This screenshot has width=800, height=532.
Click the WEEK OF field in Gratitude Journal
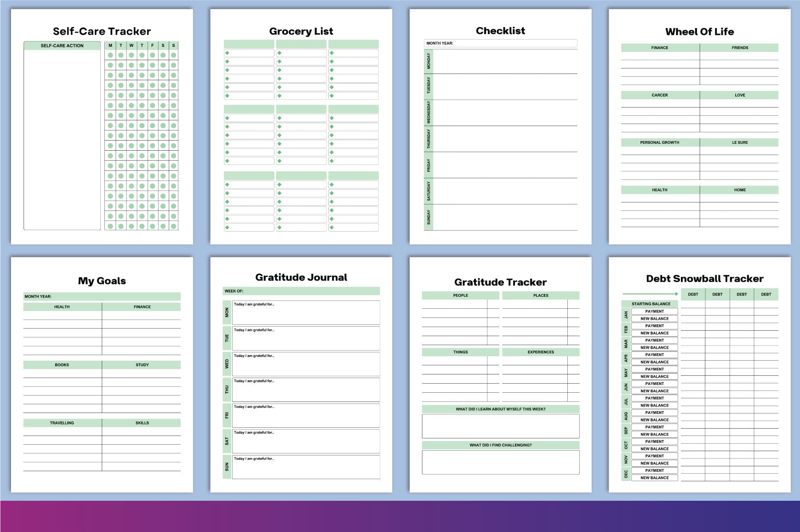[x=301, y=291]
